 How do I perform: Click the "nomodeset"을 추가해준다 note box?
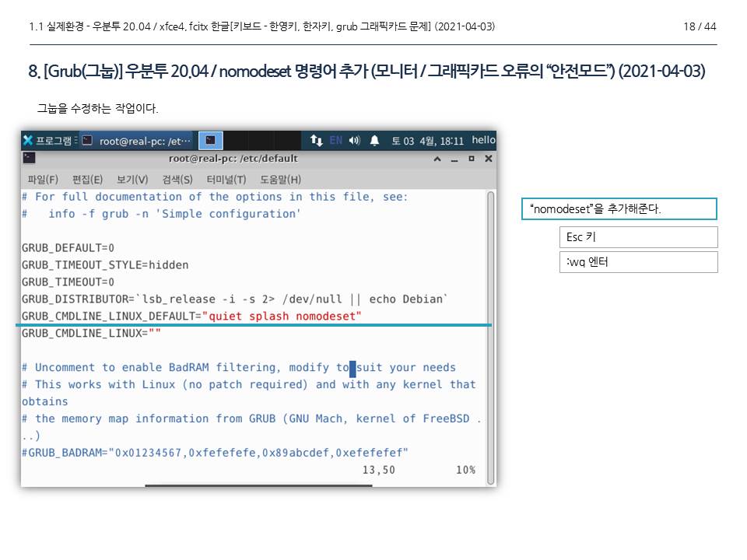[x=619, y=209]
